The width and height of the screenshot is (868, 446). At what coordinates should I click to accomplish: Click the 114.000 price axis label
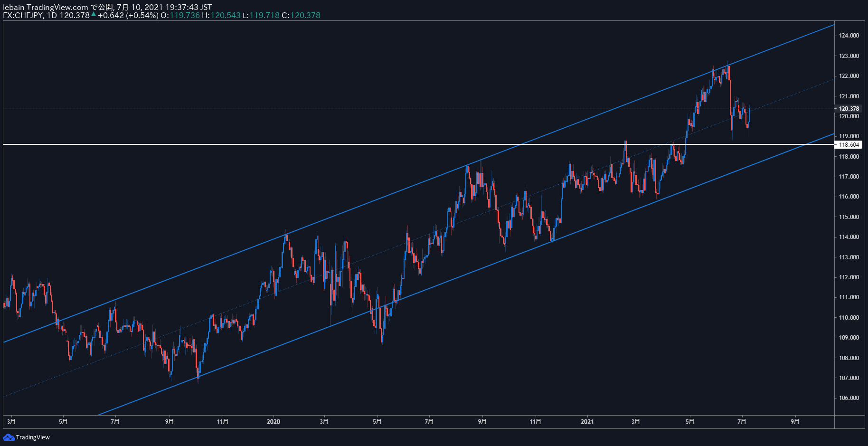click(849, 237)
